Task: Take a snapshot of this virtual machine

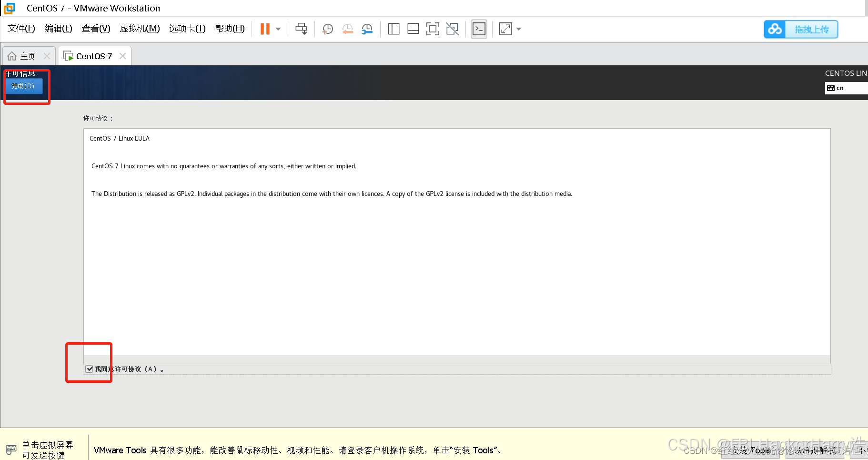Action: 327,29
